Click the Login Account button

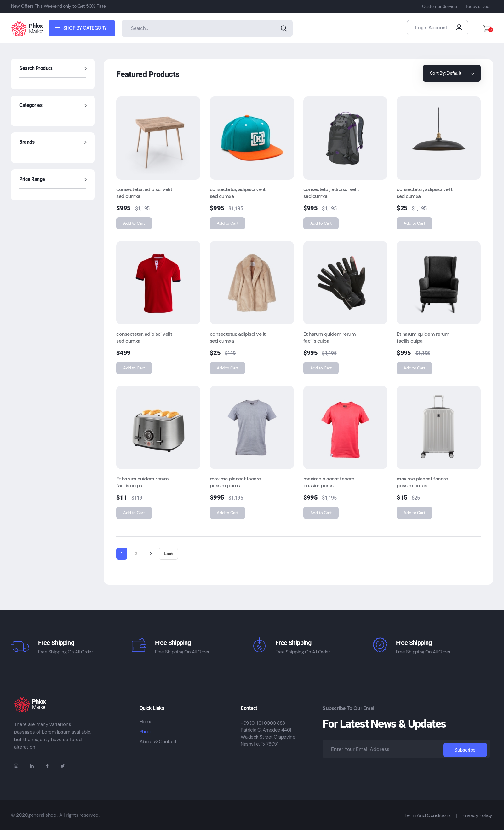(437, 28)
